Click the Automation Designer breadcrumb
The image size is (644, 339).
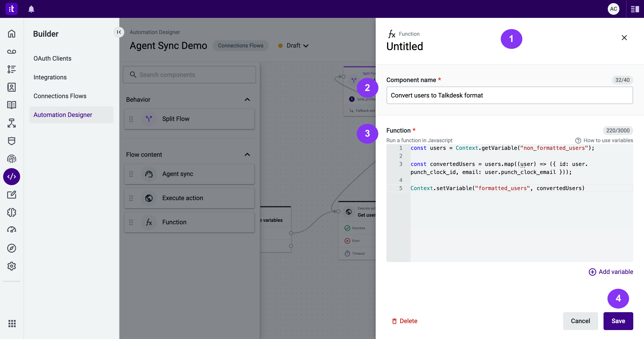tap(155, 32)
